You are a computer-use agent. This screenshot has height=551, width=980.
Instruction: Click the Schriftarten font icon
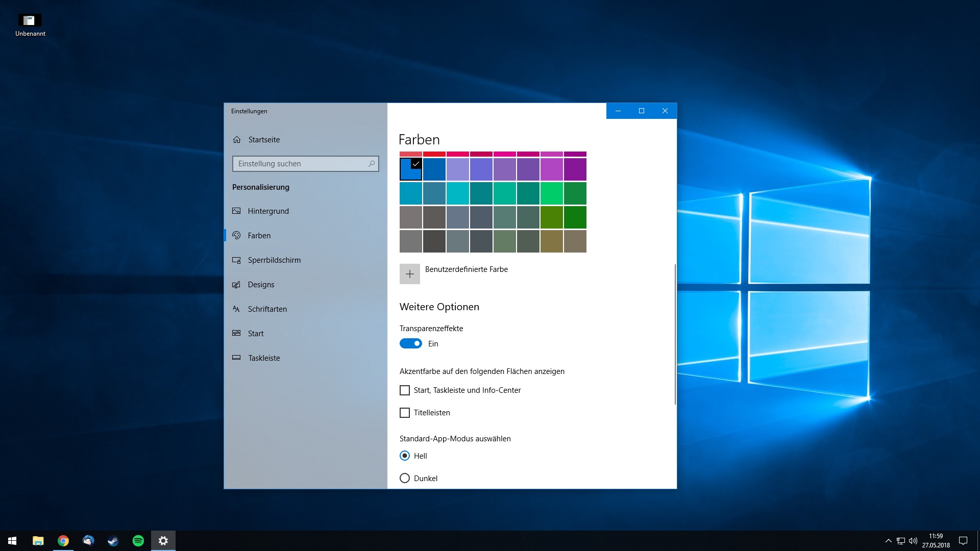click(x=236, y=309)
